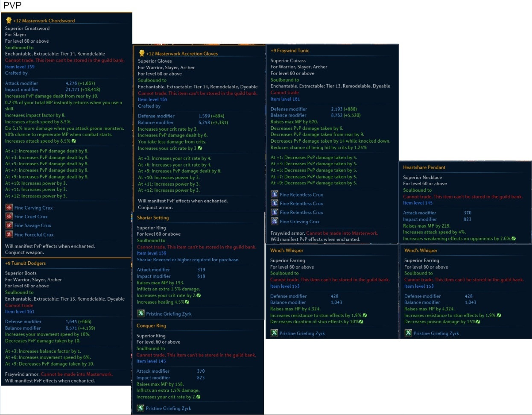This screenshot has height=415, width=532.
Task: Click the +9 Tumult Dodgers item name
Action: tap(25, 263)
